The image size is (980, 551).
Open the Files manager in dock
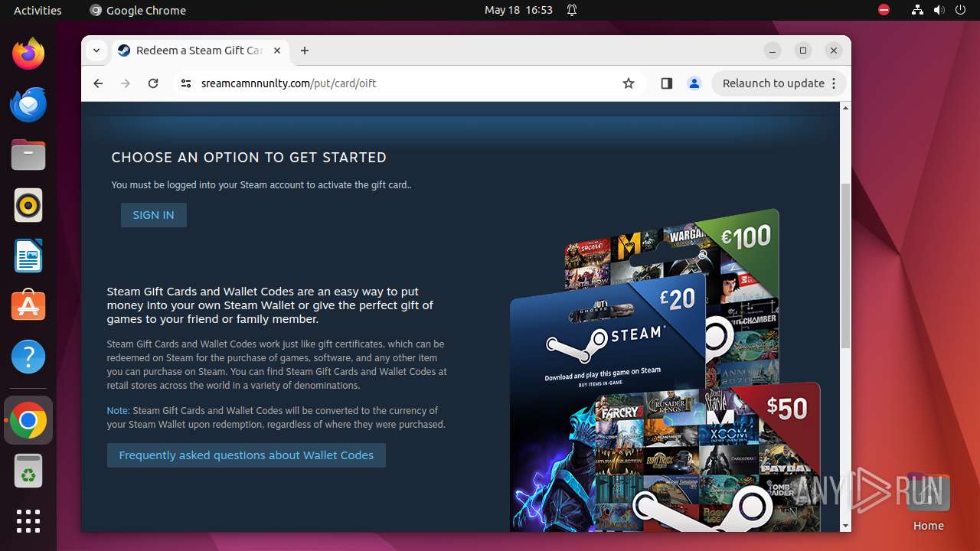28,155
